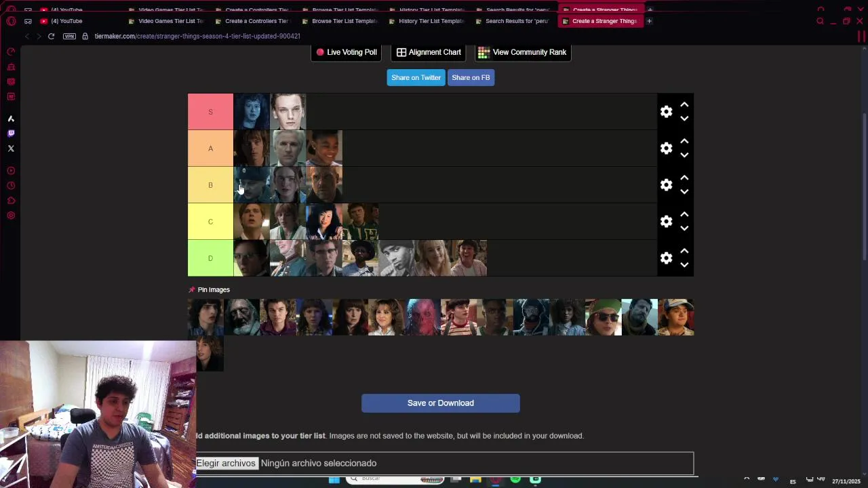
Task: Open settings gear for the C tier row
Action: click(666, 222)
